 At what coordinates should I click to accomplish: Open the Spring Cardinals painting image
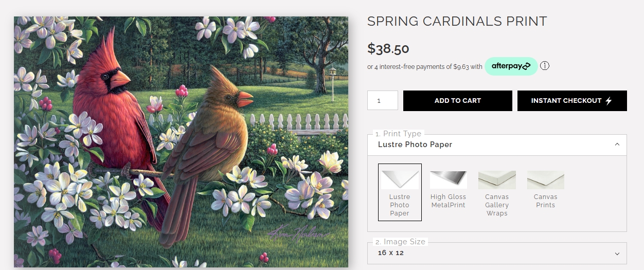pyautogui.click(x=181, y=142)
